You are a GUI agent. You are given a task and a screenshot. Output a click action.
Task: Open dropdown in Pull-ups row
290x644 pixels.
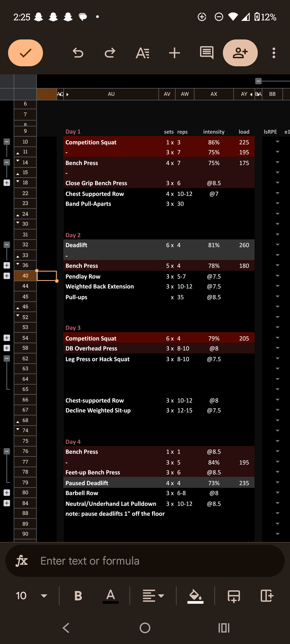pyautogui.click(x=278, y=297)
